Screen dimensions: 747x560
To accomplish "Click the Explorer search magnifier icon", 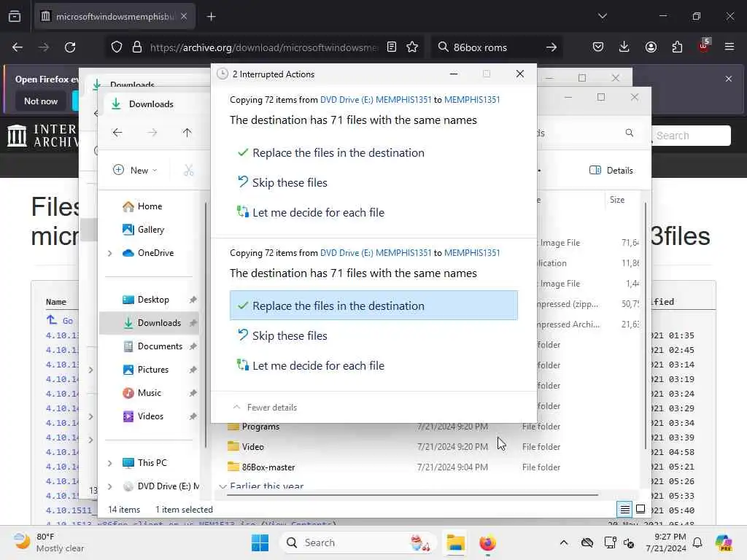I will pos(630,133).
